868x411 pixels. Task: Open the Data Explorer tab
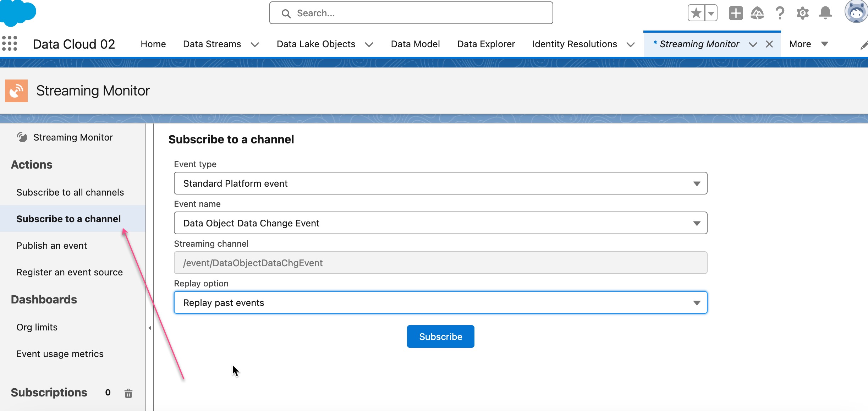[x=486, y=44]
